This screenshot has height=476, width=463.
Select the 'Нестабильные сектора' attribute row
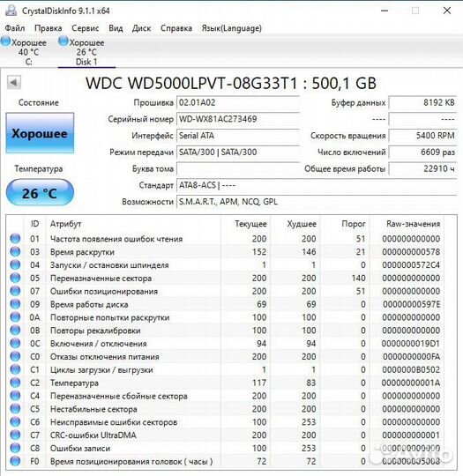(x=225, y=409)
